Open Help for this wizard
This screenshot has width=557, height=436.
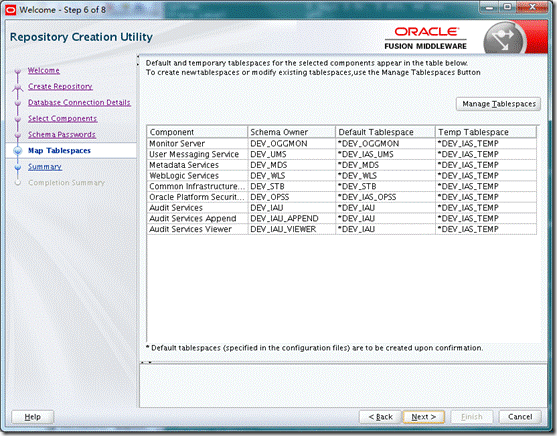click(33, 417)
